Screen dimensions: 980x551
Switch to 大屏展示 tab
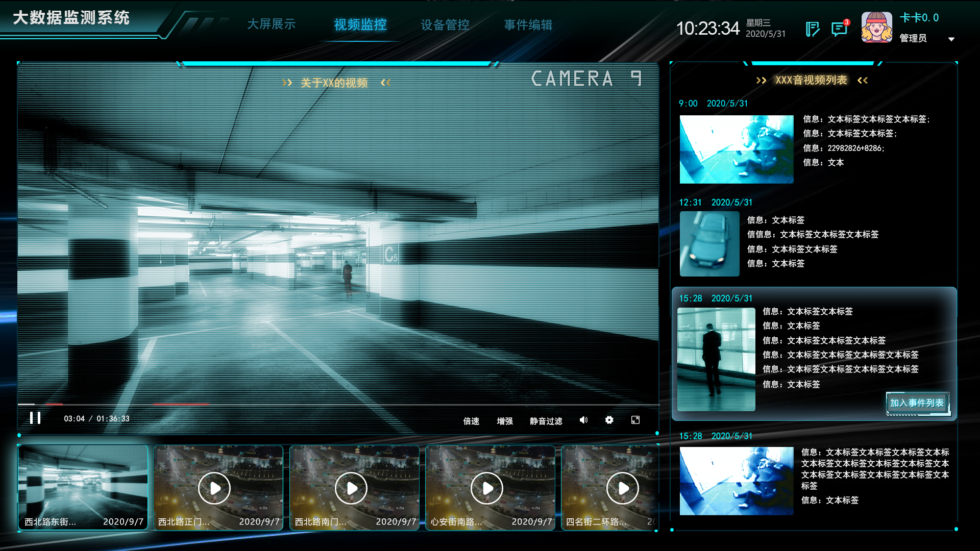[x=271, y=24]
